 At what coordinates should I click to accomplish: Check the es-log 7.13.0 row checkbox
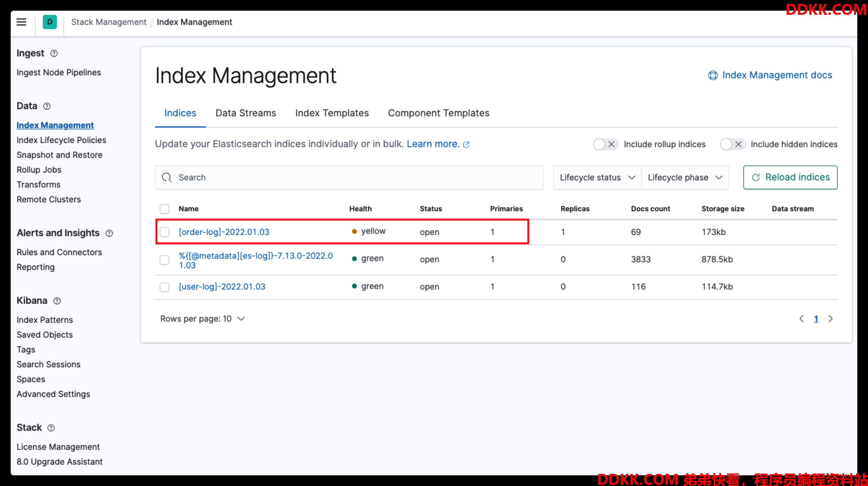[x=164, y=260]
